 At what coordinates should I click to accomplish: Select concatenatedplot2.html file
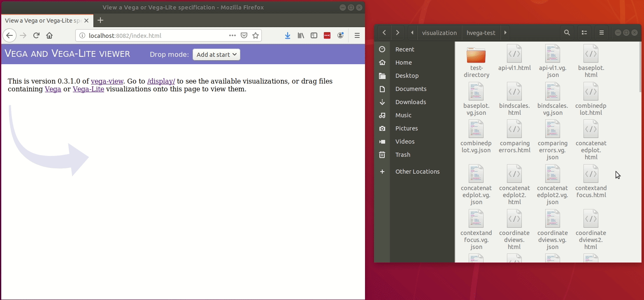click(514, 185)
